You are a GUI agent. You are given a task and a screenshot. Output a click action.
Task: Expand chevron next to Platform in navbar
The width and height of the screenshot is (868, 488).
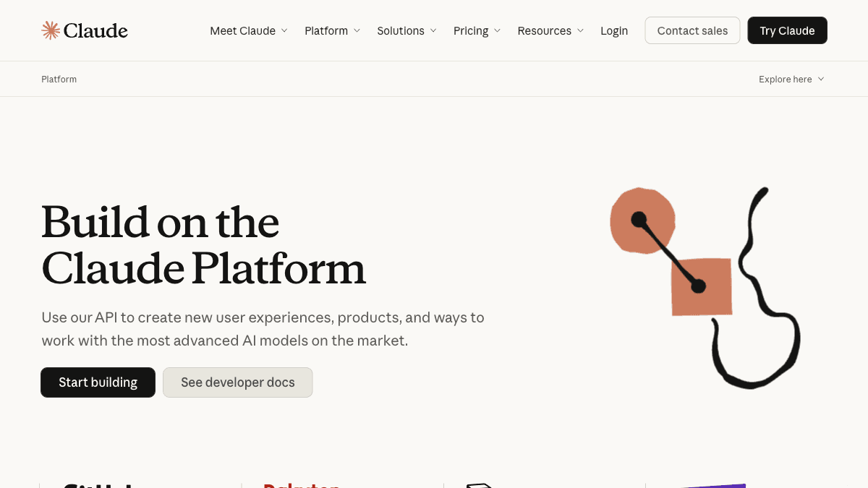(x=357, y=30)
